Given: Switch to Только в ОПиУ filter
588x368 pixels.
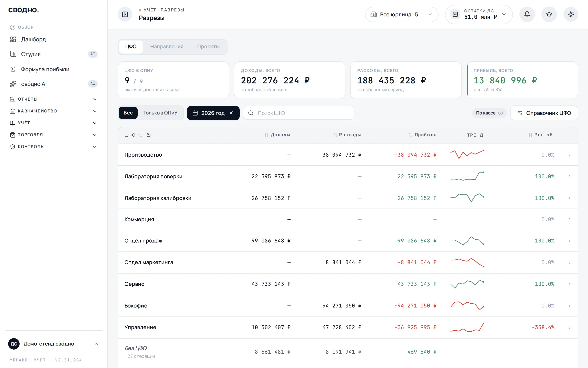Looking at the screenshot, I should (x=160, y=113).
